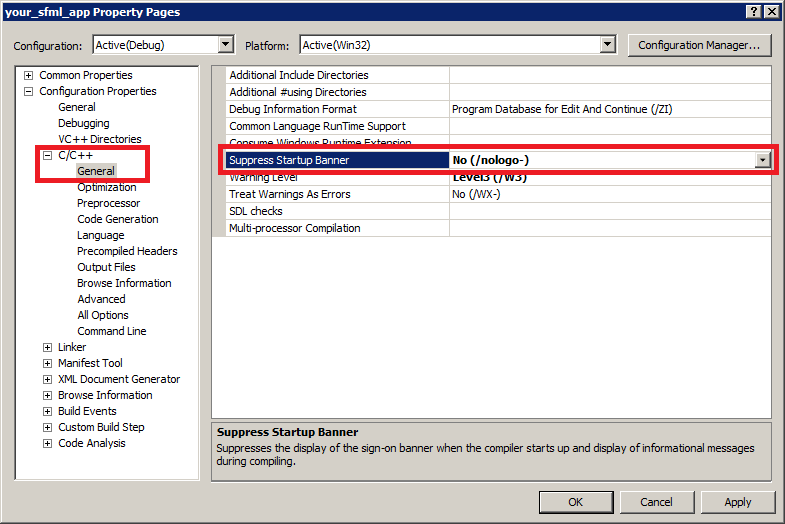Expand the Manifest Tool node
785x524 pixels.
click(x=47, y=364)
